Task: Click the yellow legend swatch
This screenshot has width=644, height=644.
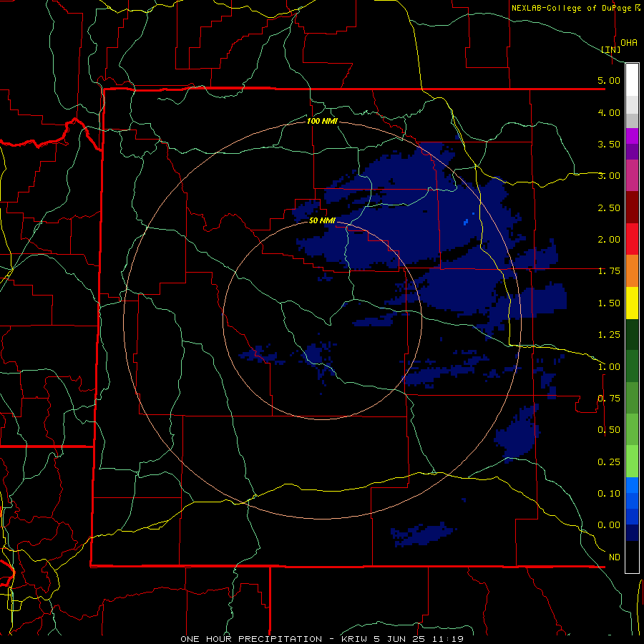Action: click(632, 303)
